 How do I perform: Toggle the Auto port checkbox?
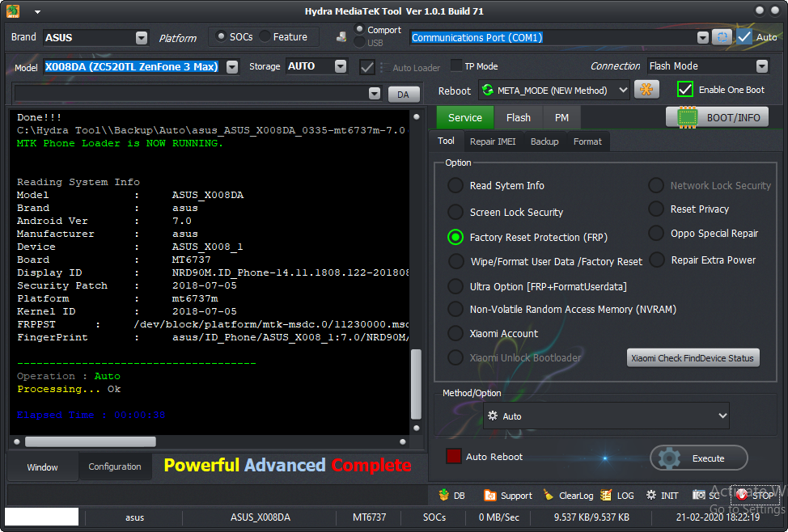744,36
